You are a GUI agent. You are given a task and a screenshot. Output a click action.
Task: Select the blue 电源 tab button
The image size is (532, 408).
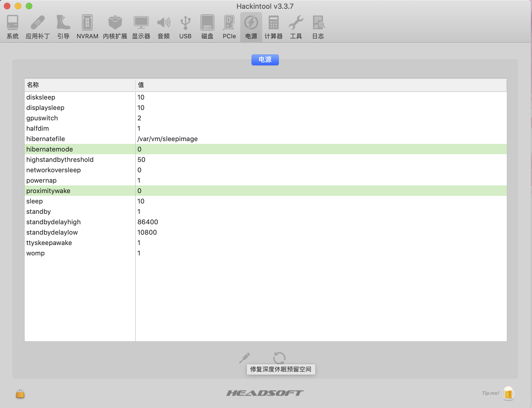pos(265,60)
